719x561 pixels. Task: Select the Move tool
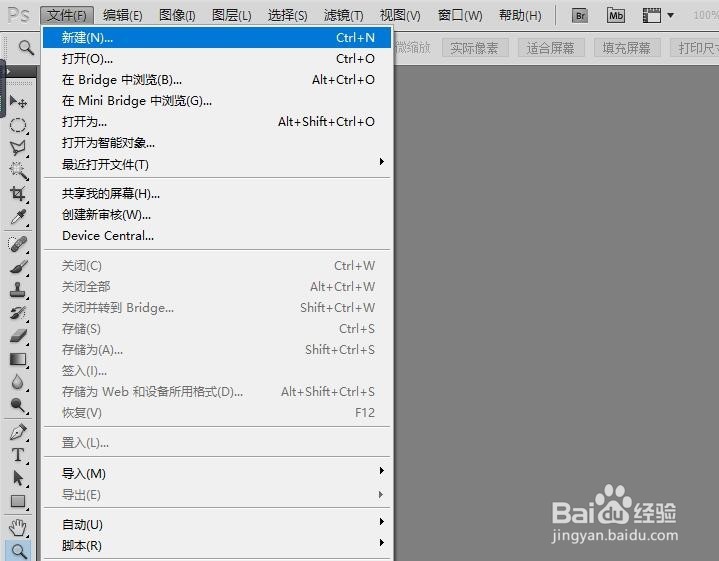pos(18,101)
